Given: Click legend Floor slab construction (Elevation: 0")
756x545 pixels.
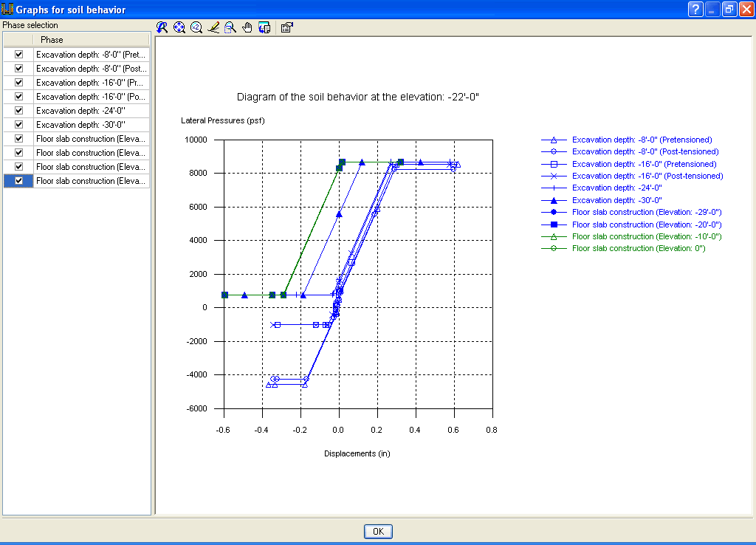Looking at the screenshot, I should click(x=639, y=248).
